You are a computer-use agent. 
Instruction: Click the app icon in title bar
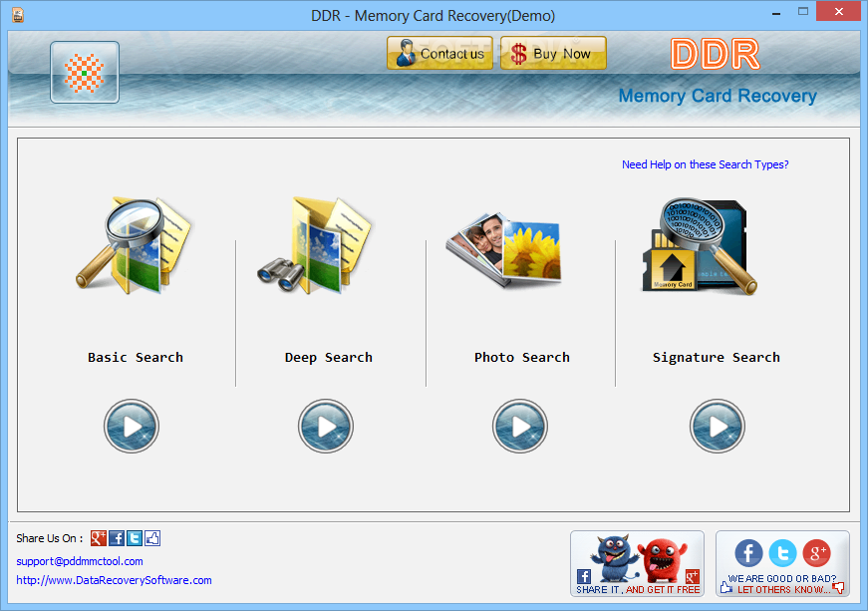[x=18, y=15]
